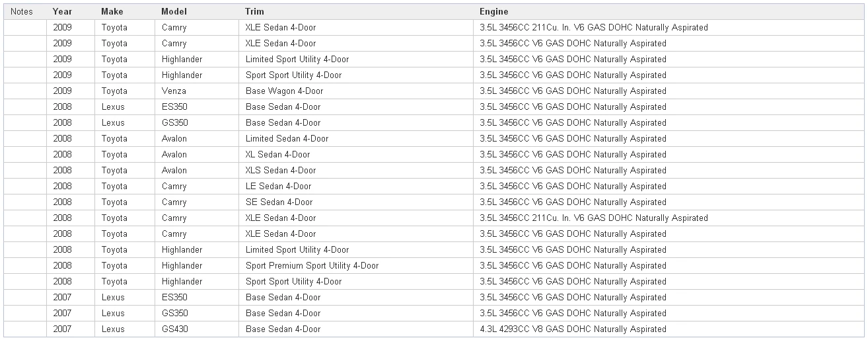Select the 2009 Toyota Venza row
Screen dimensions: 868x340
[434, 91]
